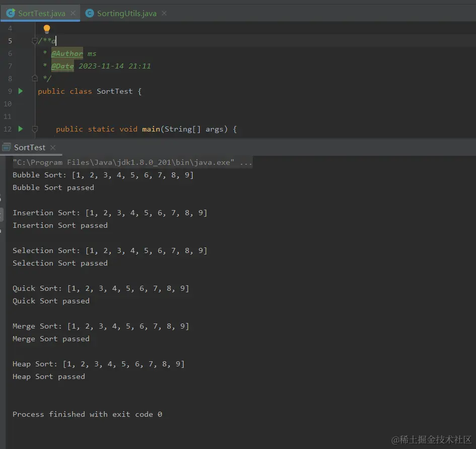Collapse the Javadoc comment at line 5

[35, 41]
